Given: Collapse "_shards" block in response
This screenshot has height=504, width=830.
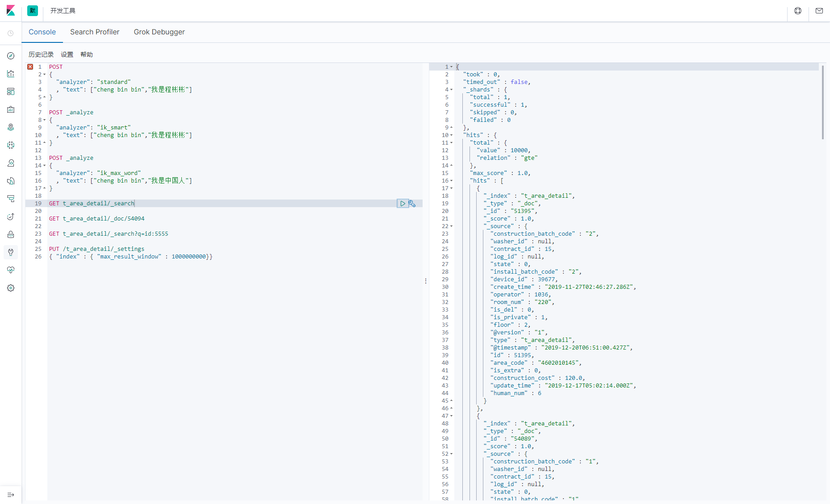Looking at the screenshot, I should coord(452,90).
